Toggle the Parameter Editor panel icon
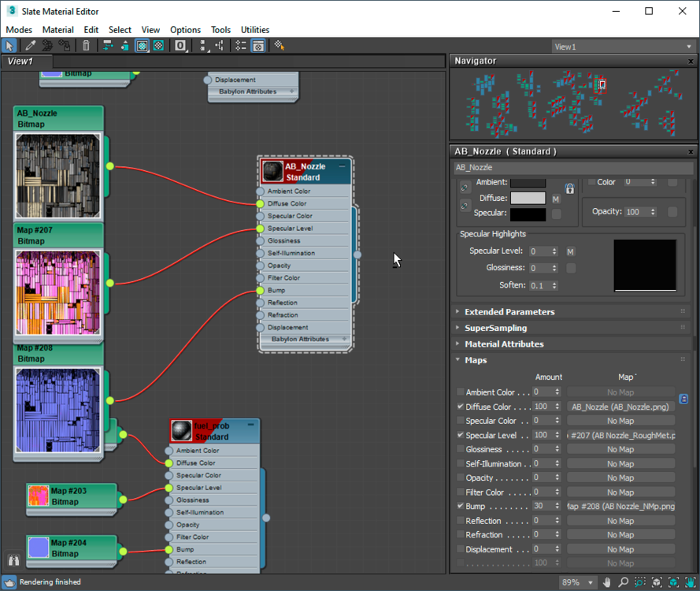Image resolution: width=700 pixels, height=591 pixels. (x=258, y=46)
